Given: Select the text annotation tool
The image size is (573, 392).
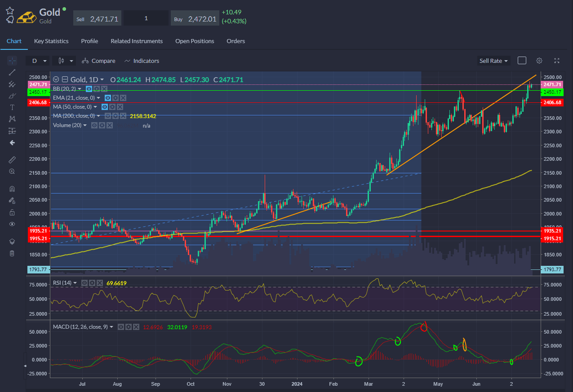Looking at the screenshot, I should pos(12,107).
